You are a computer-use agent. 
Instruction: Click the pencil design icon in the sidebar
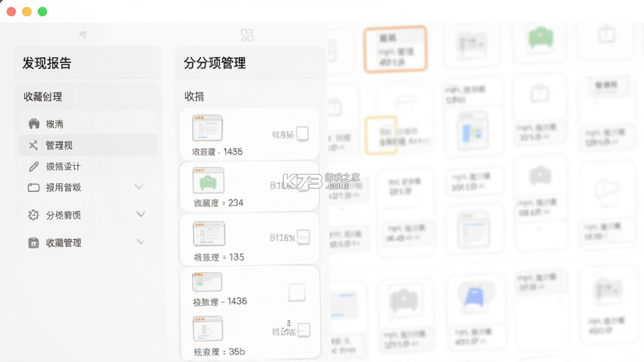coord(34,166)
